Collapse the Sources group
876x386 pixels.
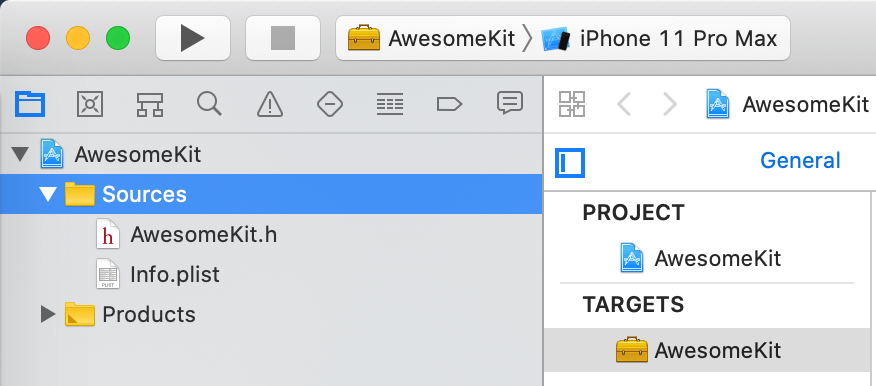[x=49, y=194]
